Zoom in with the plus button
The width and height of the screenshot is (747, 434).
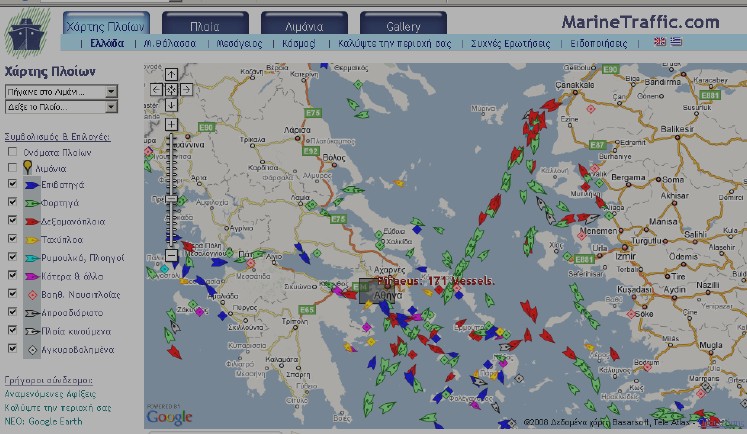(x=171, y=125)
